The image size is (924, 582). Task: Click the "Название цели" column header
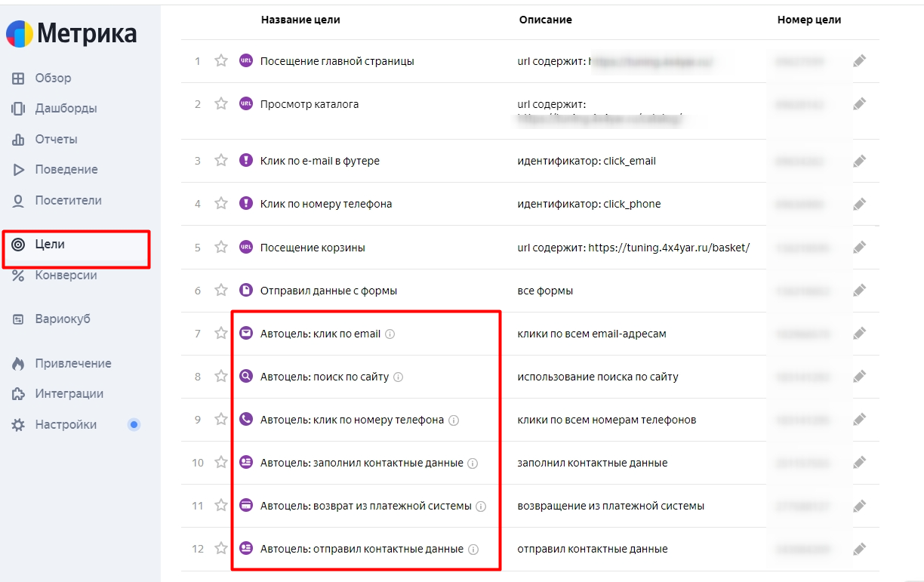pos(300,20)
